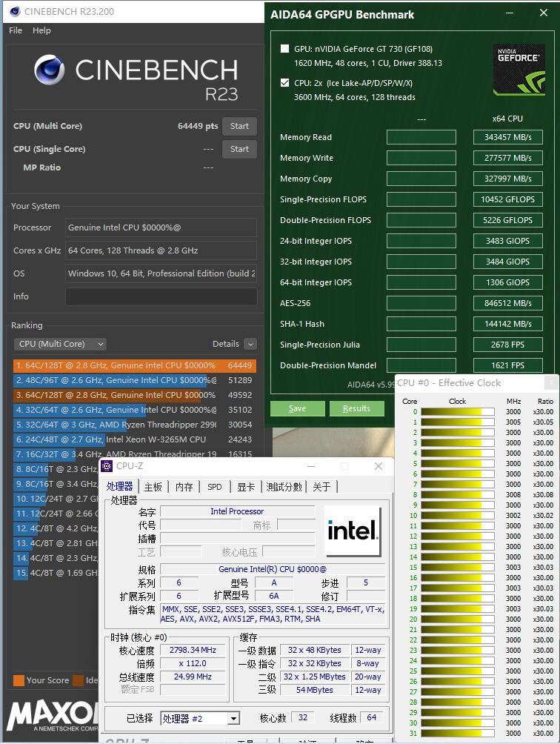Start the CPU Single Core test
Viewport: 560px width, 744px height.
pos(239,149)
